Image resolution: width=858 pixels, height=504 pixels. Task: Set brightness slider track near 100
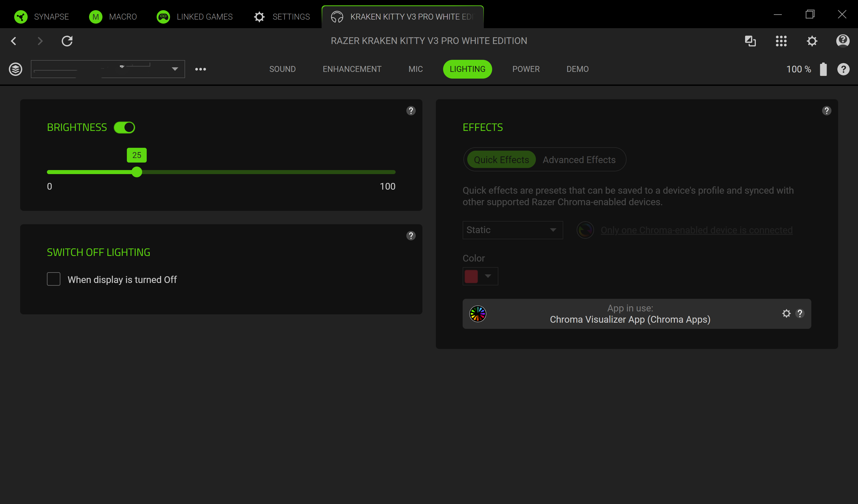click(x=393, y=172)
